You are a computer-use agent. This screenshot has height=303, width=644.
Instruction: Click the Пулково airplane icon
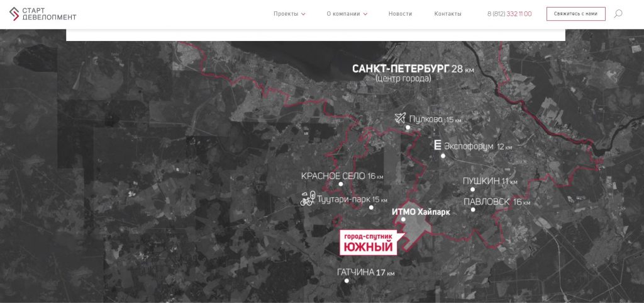(x=400, y=118)
